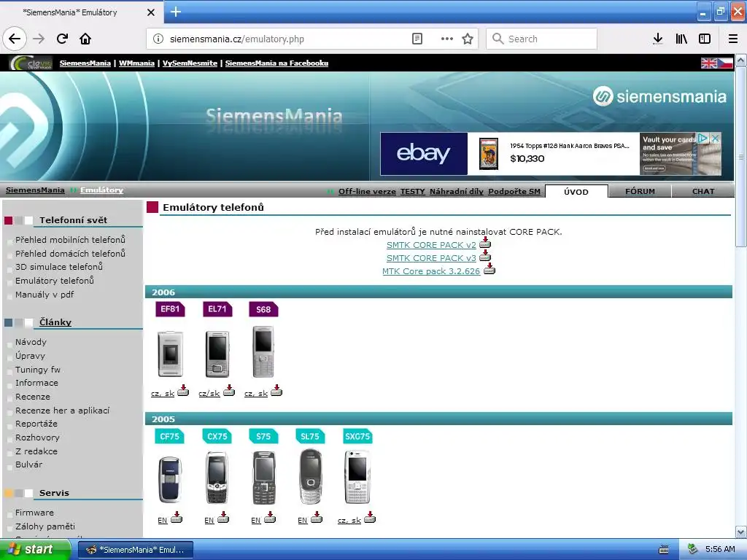Close the SiemensMania Emulátory tab

(151, 12)
